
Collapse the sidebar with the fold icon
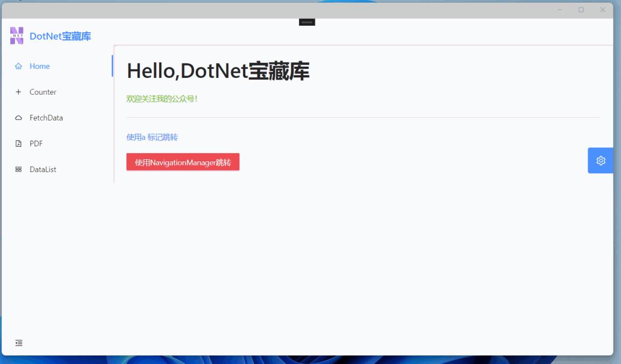tap(19, 343)
